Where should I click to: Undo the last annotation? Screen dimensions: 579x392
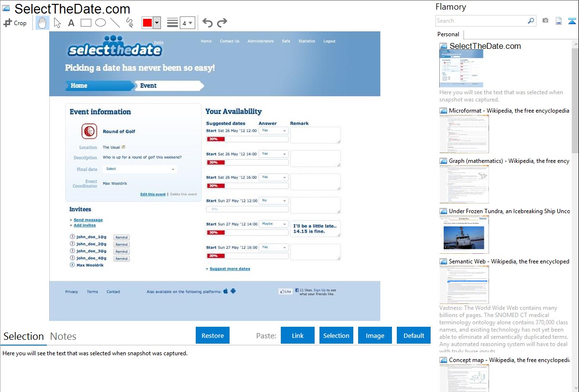click(x=207, y=23)
